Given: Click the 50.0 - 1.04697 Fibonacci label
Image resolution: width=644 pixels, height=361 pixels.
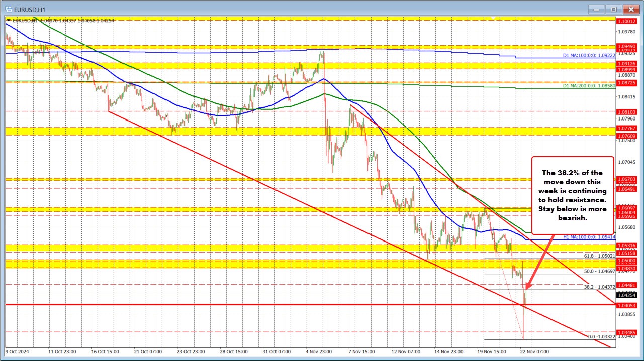Looking at the screenshot, I should coord(600,271).
